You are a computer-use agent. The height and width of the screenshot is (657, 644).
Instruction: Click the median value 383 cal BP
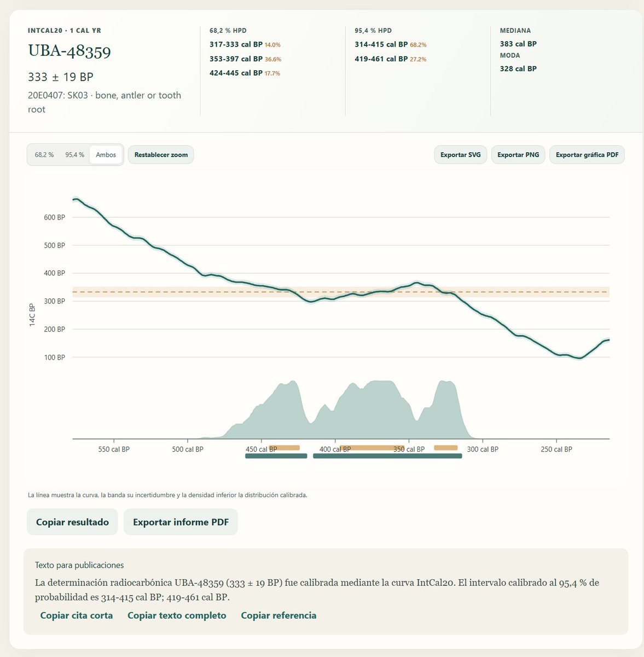518,44
